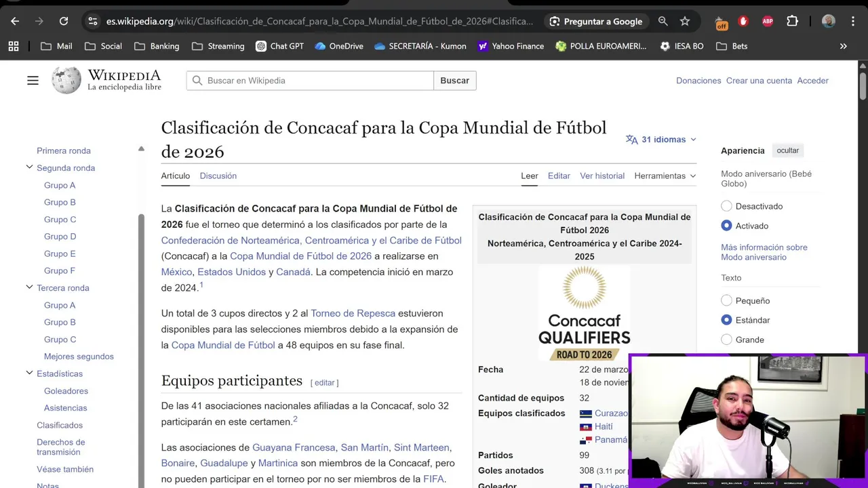This screenshot has height=488, width=868.
Task: Show more bookmarks with double chevron
Action: [x=844, y=46]
